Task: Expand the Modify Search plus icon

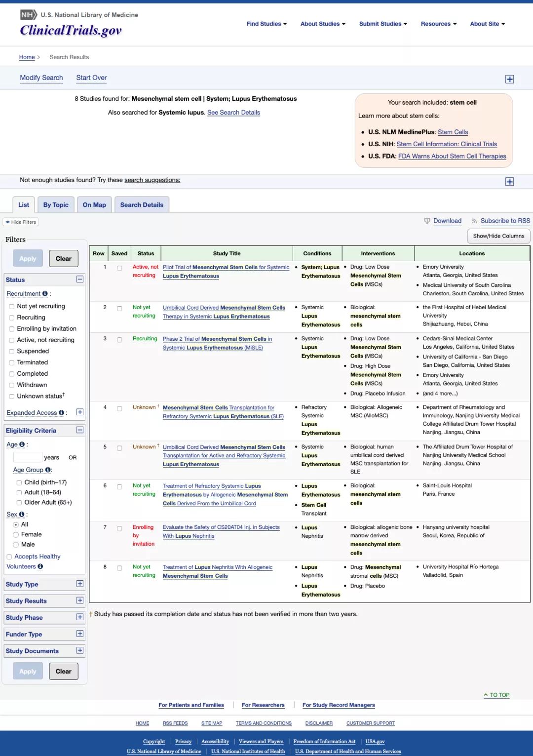Action: [x=510, y=80]
